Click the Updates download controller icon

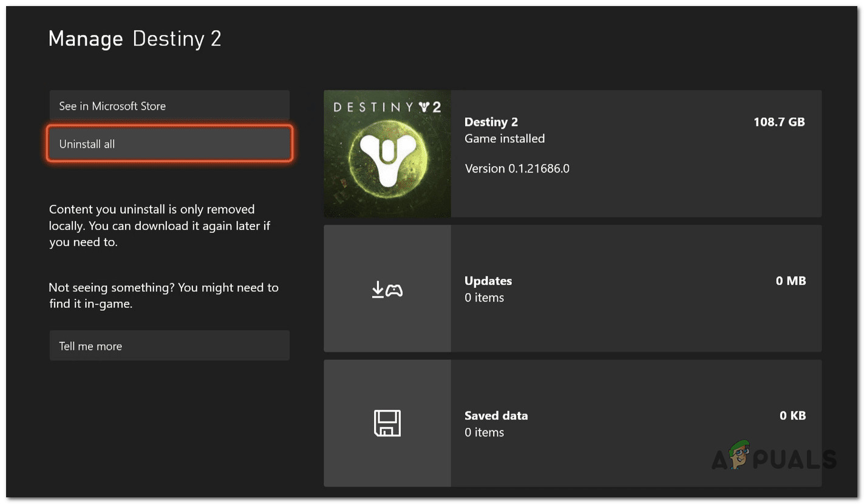click(387, 289)
